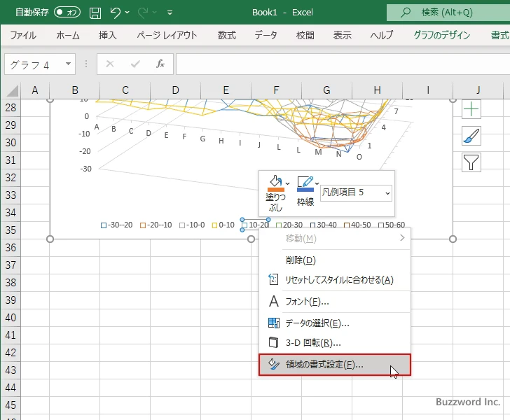This screenshot has width=510, height=420.
Task: Click the Undo arrow icon
Action: pos(115,13)
